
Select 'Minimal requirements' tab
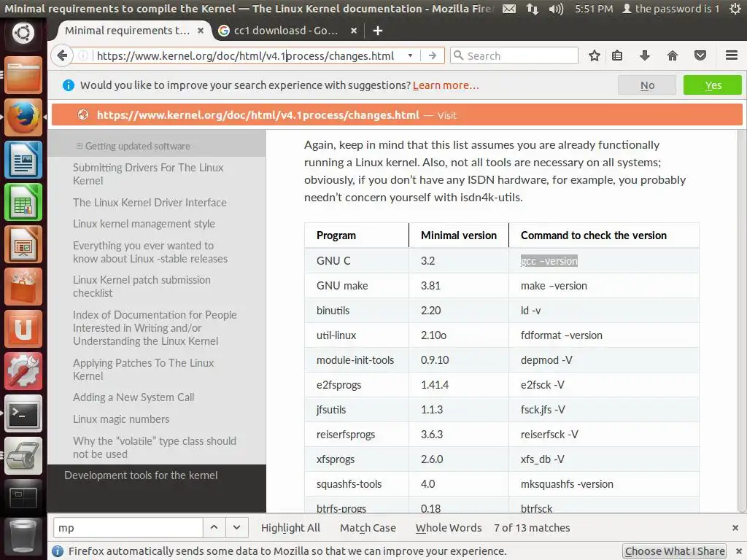tap(127, 31)
